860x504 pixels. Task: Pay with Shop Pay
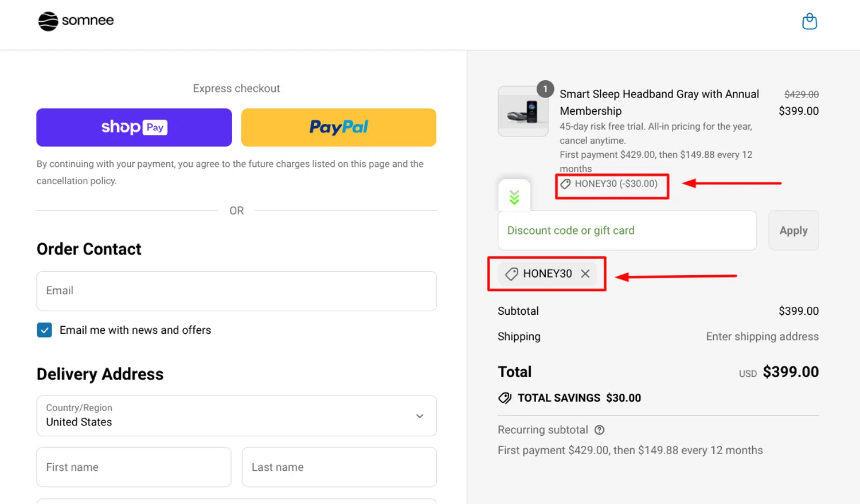coord(134,127)
